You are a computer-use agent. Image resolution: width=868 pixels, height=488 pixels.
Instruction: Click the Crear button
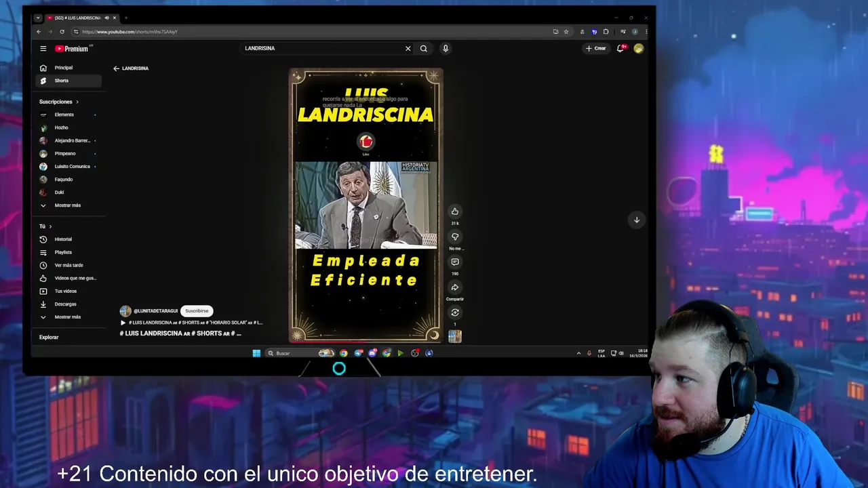[596, 48]
